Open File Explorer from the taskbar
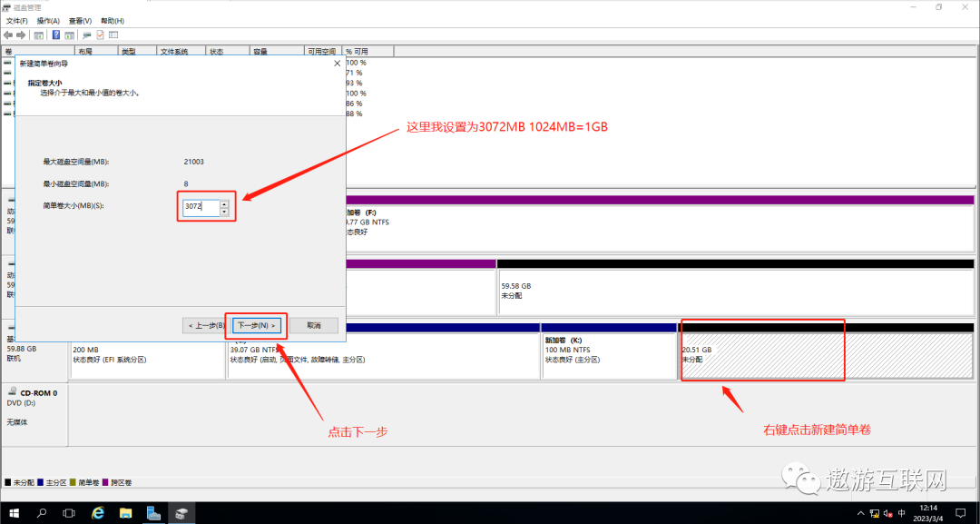Screen dimensions: 980x524 pyautogui.click(x=125, y=513)
